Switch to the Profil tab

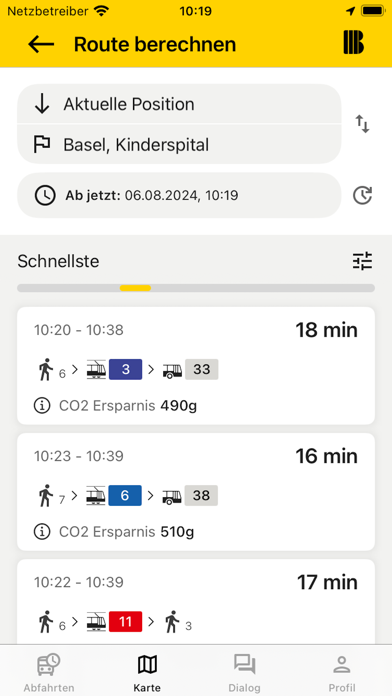click(x=342, y=672)
